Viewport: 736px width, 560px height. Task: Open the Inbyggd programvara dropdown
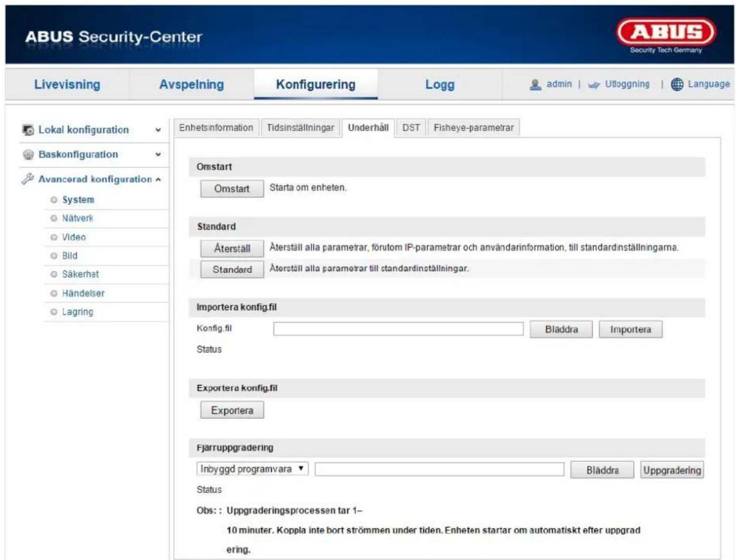(x=252, y=469)
